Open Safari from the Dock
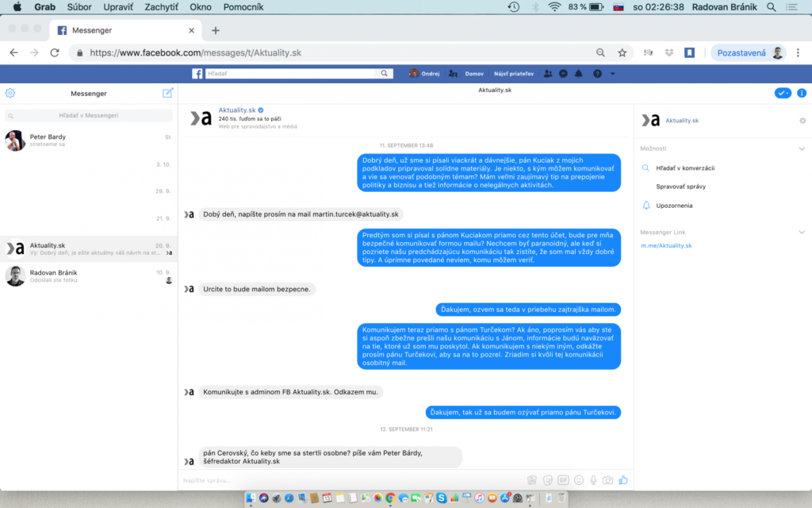This screenshot has width=812, height=508. pos(289,498)
